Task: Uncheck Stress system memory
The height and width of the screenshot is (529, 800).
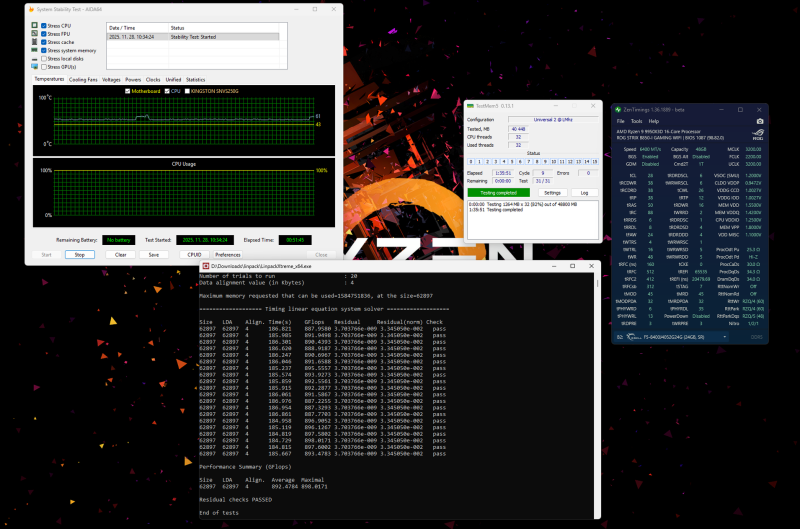Action: click(44, 51)
